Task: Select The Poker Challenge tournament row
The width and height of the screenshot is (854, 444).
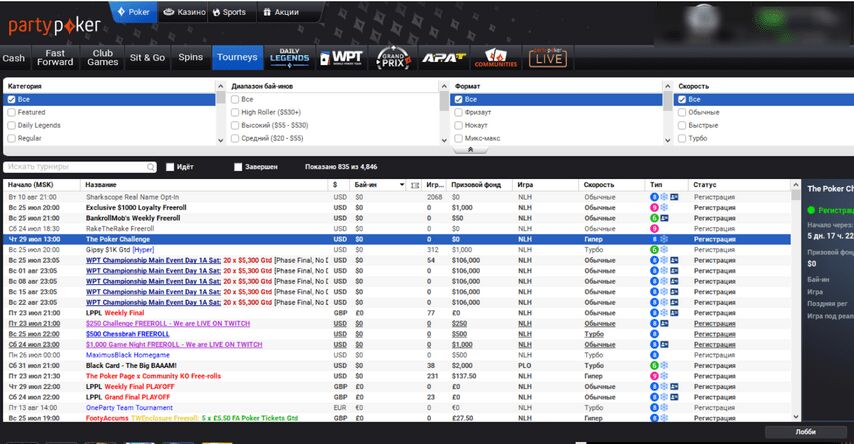Action: pyautogui.click(x=398, y=239)
